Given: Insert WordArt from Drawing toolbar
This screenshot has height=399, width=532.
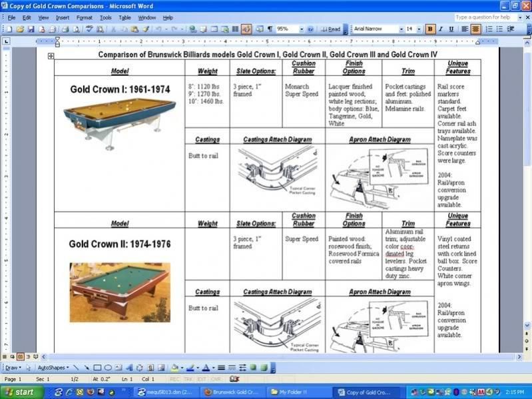Looking at the screenshot, I should pos(129,368).
